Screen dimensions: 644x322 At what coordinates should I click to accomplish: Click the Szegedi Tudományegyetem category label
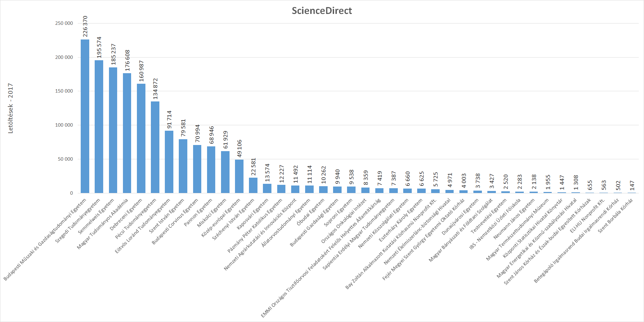point(78,221)
